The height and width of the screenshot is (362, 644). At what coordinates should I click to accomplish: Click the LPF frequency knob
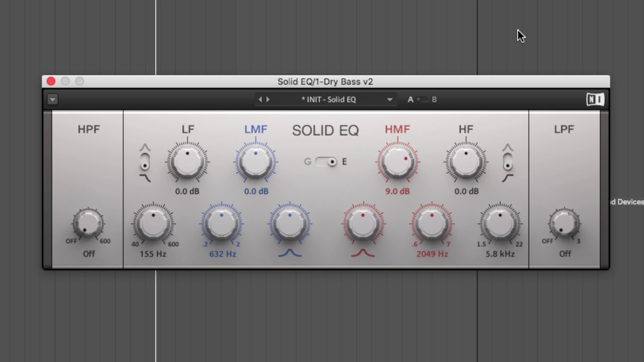pyautogui.click(x=564, y=223)
